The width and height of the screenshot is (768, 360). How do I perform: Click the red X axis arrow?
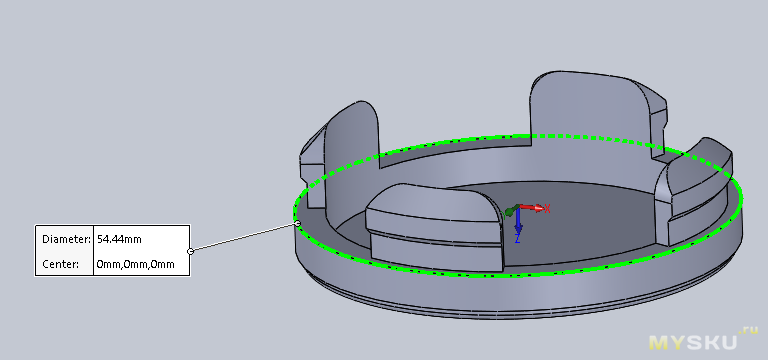[x=531, y=208]
